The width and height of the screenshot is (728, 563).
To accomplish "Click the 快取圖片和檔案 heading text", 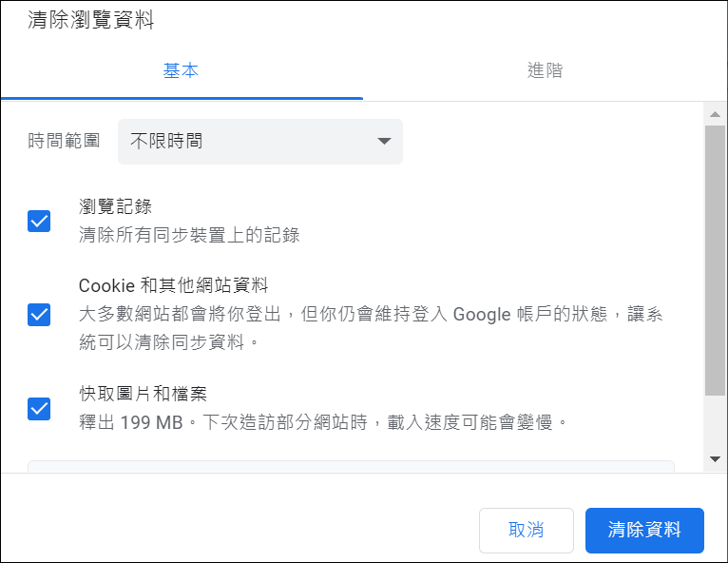I will tap(143, 394).
